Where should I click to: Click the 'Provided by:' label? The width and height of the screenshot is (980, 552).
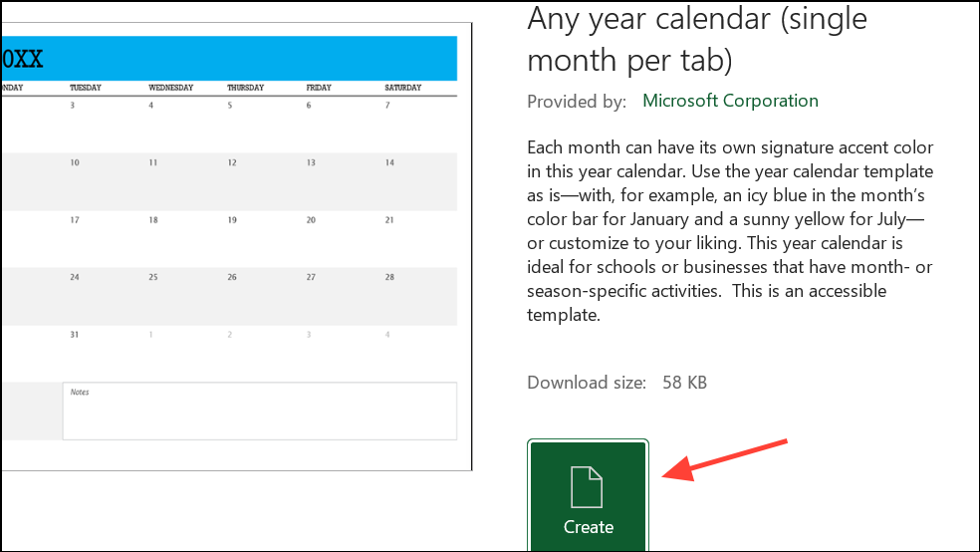tap(577, 101)
